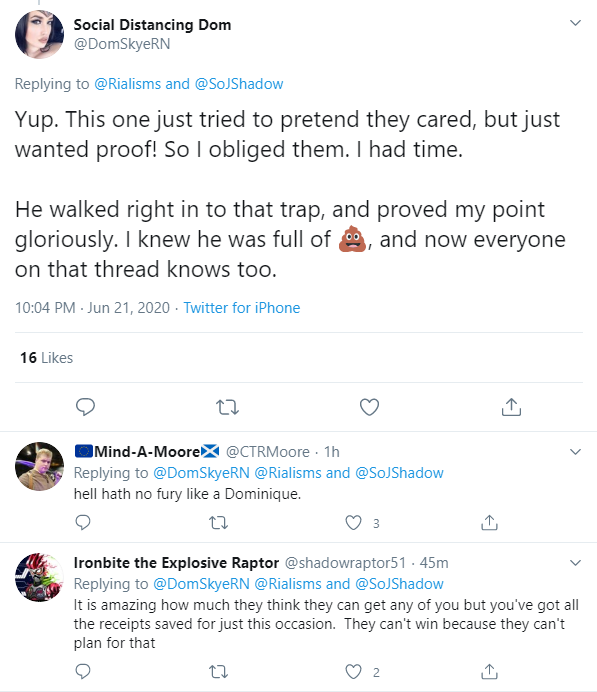
Task: Expand options chevron on Mind-A-Moore's reply
Action: click(575, 452)
